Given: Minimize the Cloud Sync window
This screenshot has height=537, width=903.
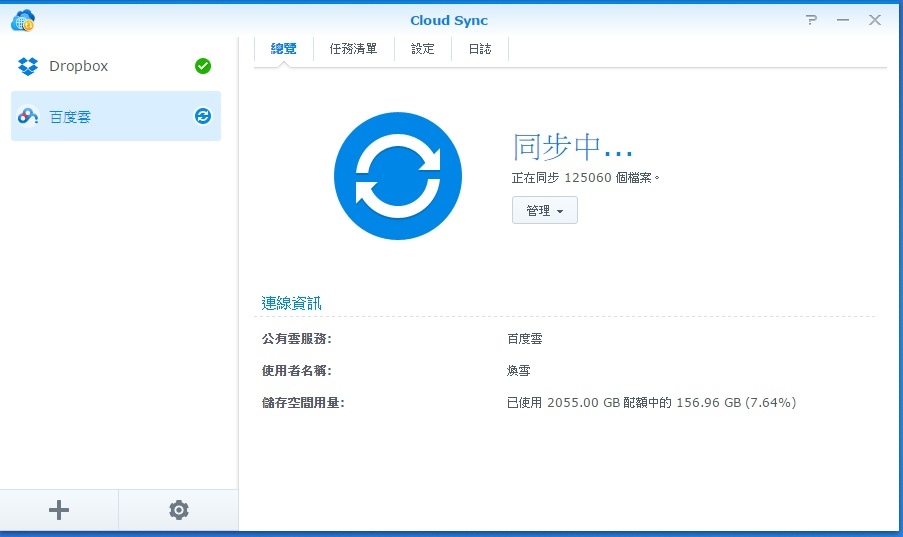Looking at the screenshot, I should click(x=843, y=20).
